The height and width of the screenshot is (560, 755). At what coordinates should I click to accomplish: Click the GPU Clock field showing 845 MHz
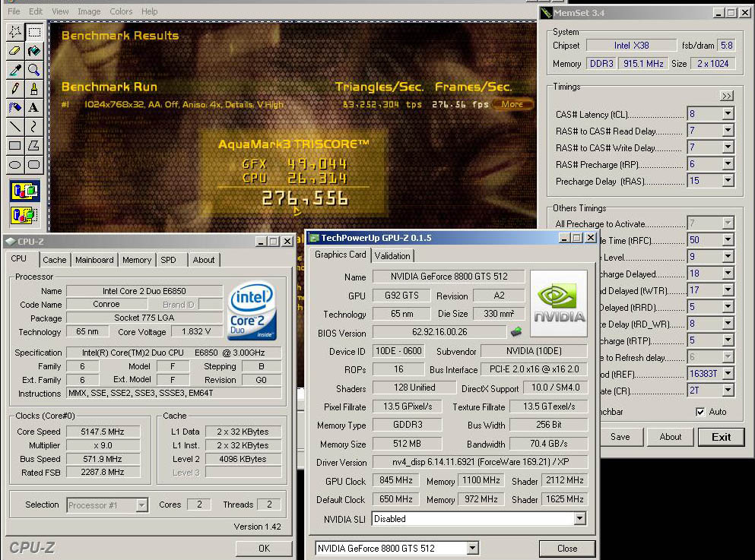396,480
